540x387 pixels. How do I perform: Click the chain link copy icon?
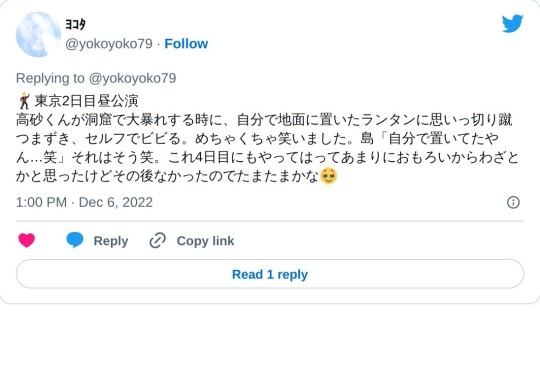coord(158,240)
